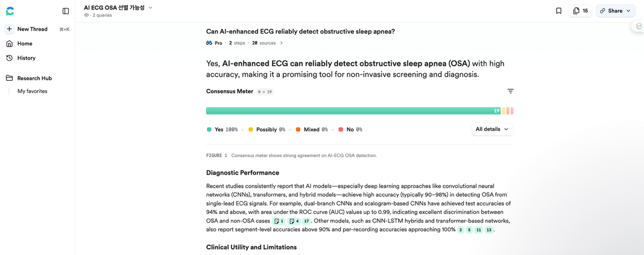The width and height of the screenshot is (644, 255).
Task: Expand the All details dropdown
Action: (492, 129)
